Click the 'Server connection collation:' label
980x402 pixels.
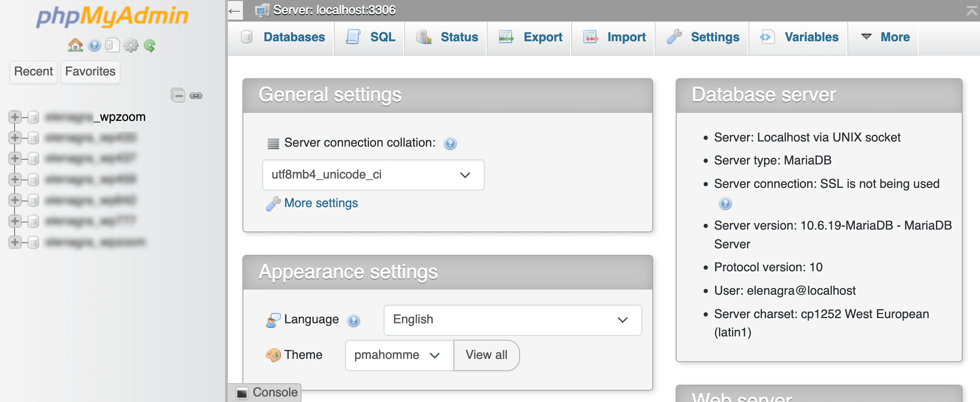(x=360, y=142)
